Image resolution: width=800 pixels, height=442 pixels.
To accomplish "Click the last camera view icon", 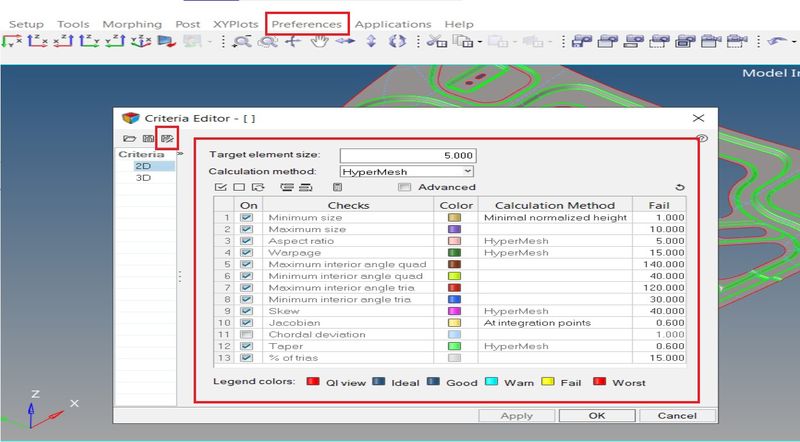I will point(737,41).
